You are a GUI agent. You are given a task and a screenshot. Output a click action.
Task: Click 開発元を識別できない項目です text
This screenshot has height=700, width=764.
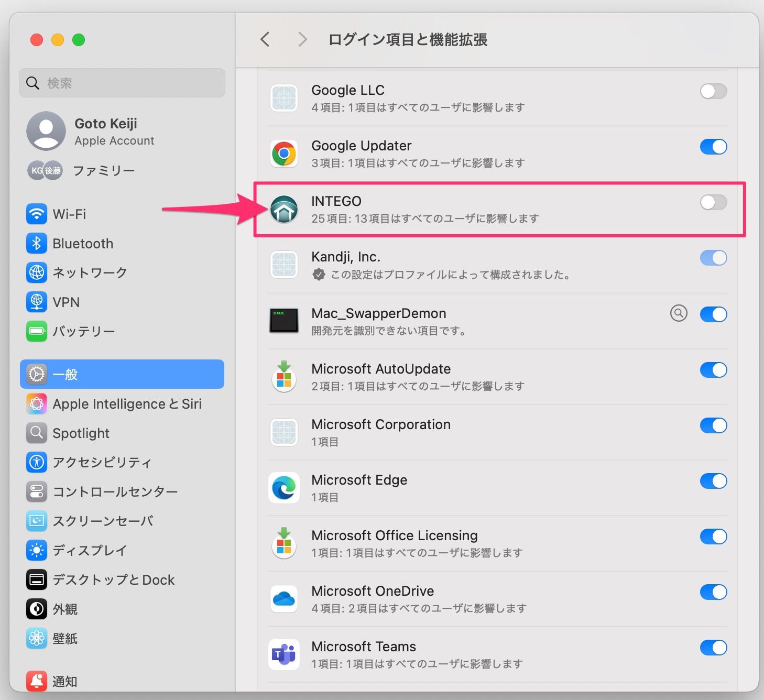[x=389, y=331]
